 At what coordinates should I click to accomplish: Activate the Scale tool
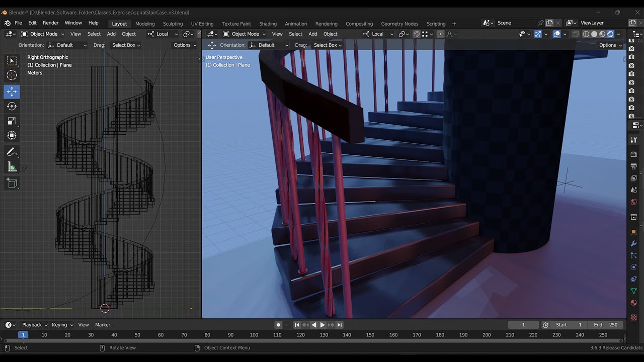click(12, 121)
